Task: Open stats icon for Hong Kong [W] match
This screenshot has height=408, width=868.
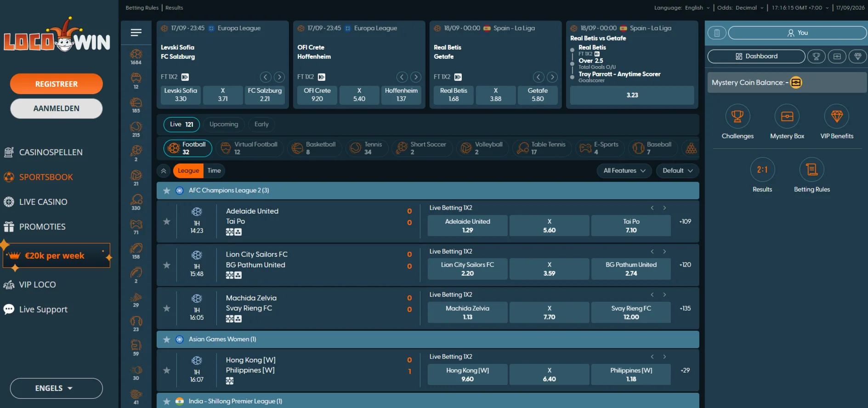Action: (230, 381)
